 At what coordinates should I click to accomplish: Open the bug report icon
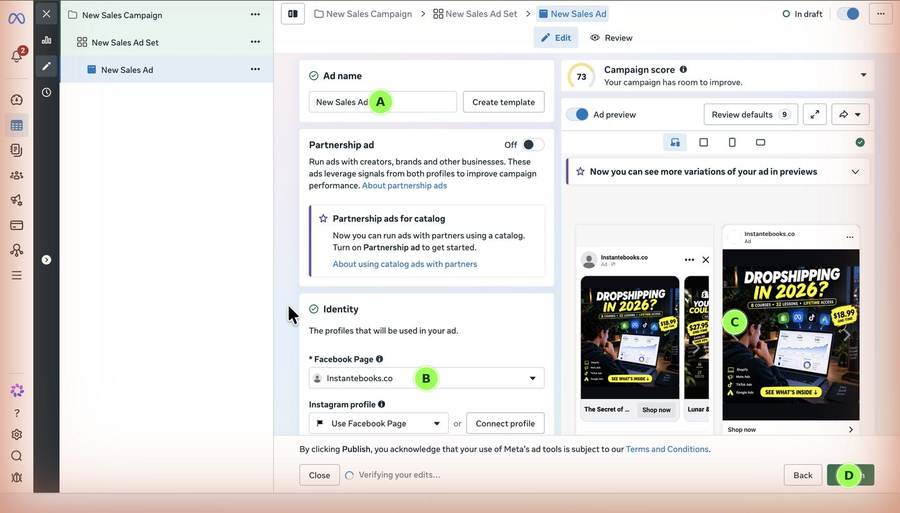pos(17,477)
